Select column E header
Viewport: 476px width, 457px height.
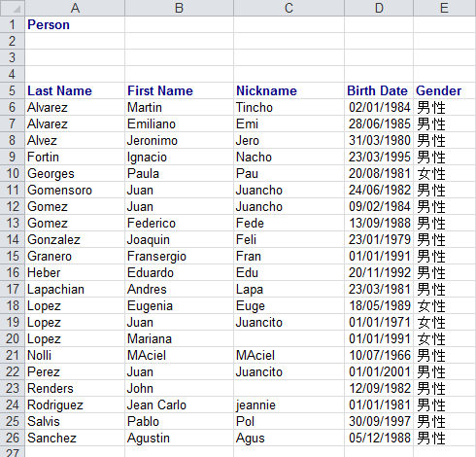(x=445, y=8)
